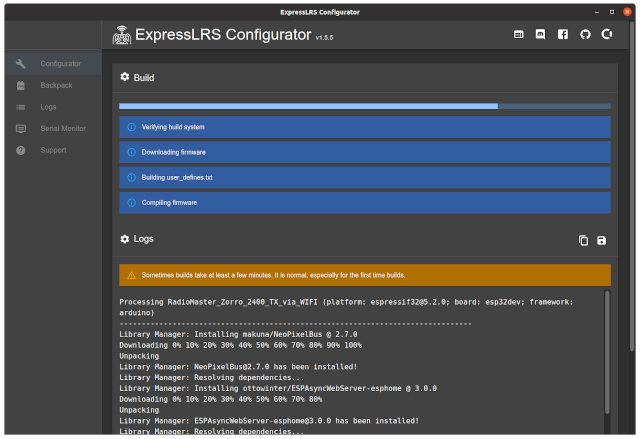Click the Configurator wrench icon
Image resolution: width=640 pixels, height=439 pixels.
20,64
